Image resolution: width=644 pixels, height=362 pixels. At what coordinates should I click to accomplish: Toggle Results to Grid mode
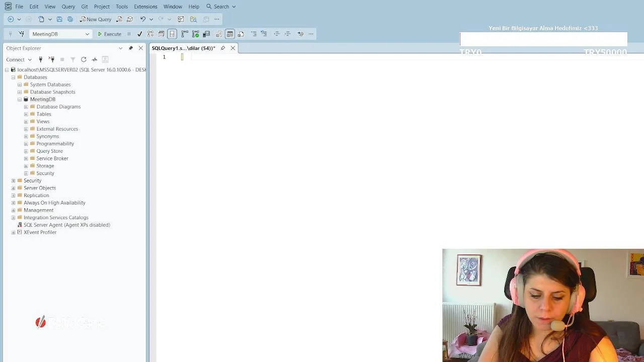[x=230, y=34]
